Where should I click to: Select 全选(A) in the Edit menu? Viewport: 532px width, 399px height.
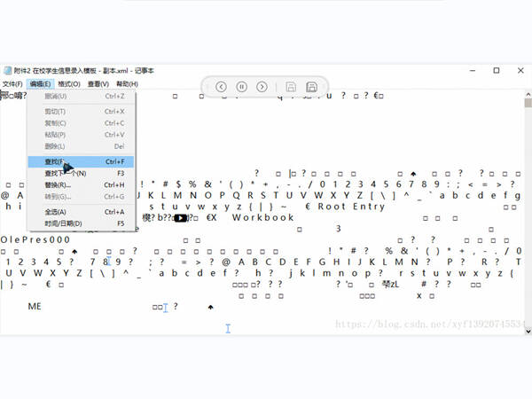click(81, 212)
